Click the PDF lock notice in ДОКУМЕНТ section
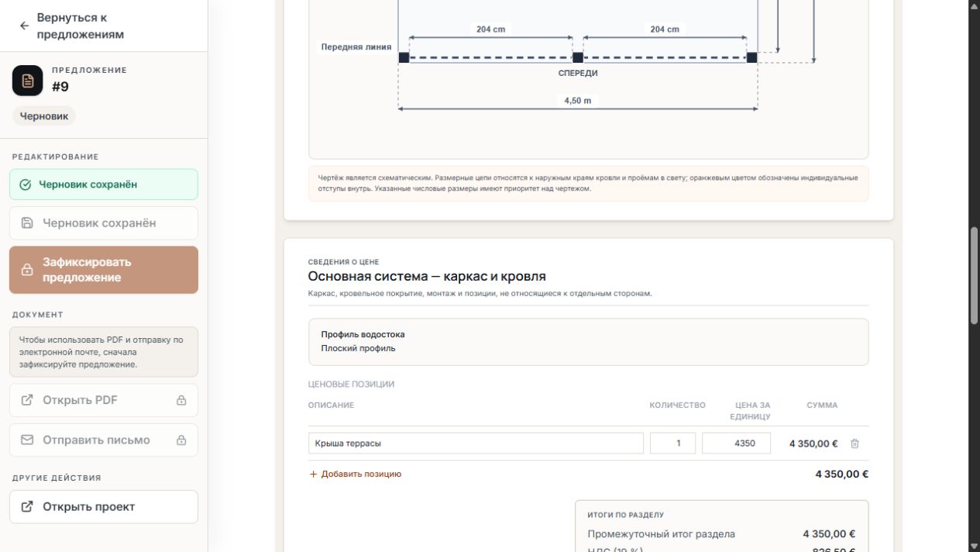Screen dimensions: 980x552 104,352
